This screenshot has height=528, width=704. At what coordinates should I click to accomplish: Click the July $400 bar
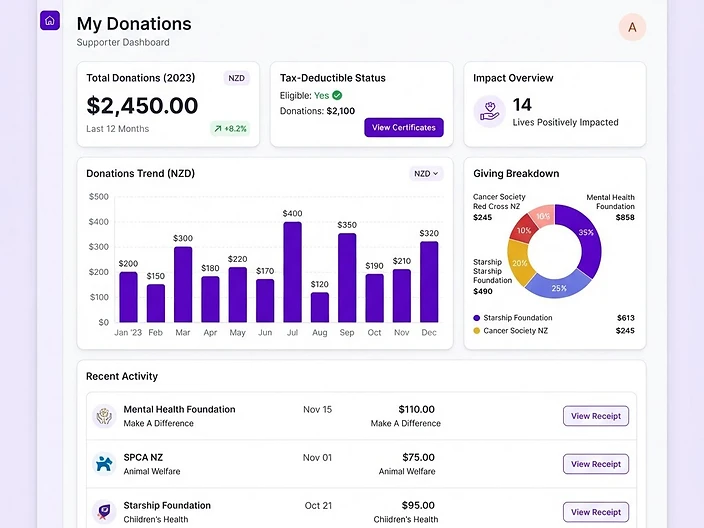292,272
